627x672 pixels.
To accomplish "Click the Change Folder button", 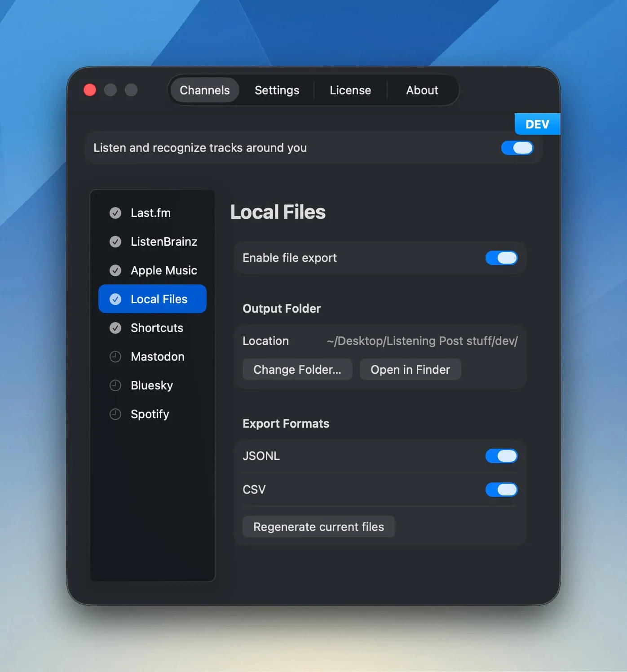I will [x=297, y=369].
